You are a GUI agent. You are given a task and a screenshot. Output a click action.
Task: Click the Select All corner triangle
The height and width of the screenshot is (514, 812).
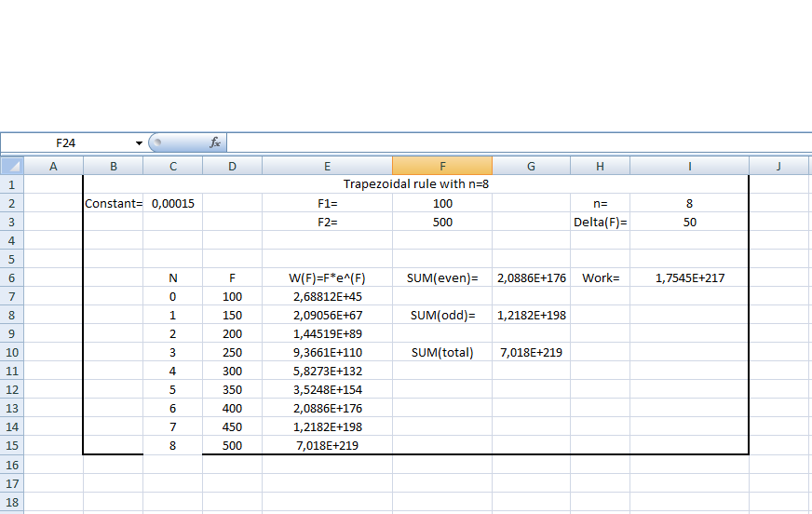point(11,166)
